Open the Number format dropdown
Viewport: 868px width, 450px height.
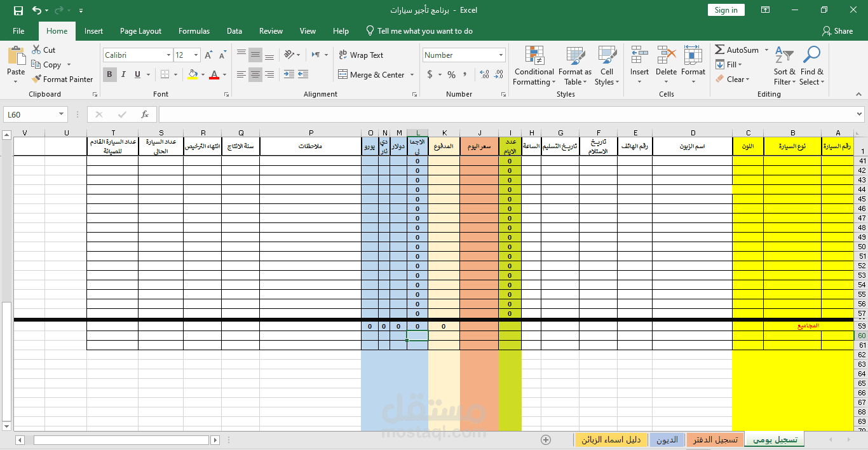(501, 55)
